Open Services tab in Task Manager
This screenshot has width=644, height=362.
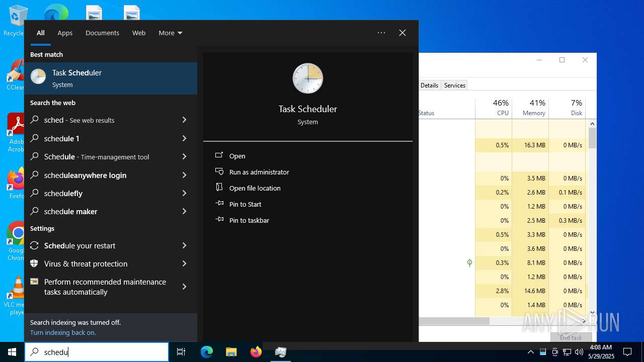pos(455,85)
